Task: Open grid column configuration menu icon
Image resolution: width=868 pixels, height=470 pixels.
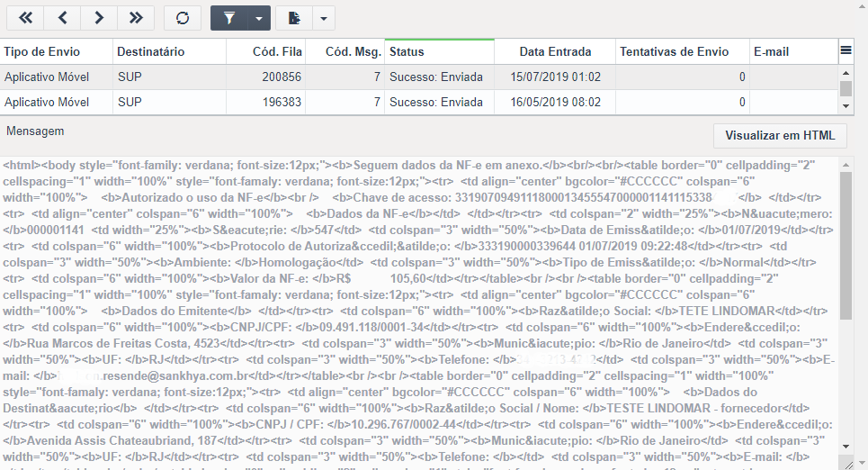Action: pos(846,51)
